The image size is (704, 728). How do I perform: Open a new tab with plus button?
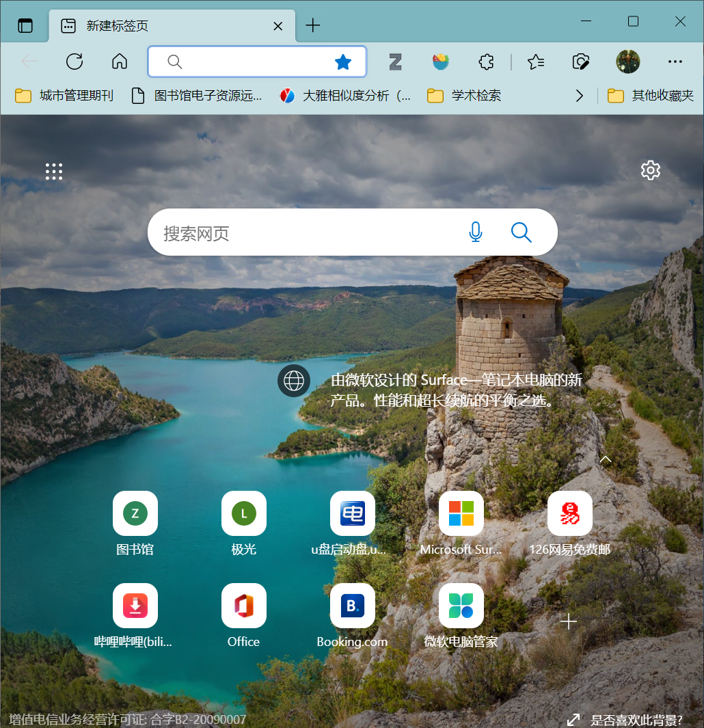(x=313, y=25)
